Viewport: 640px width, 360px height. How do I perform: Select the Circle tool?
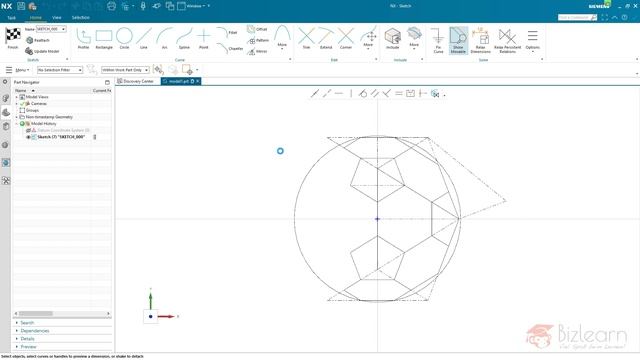point(124,39)
